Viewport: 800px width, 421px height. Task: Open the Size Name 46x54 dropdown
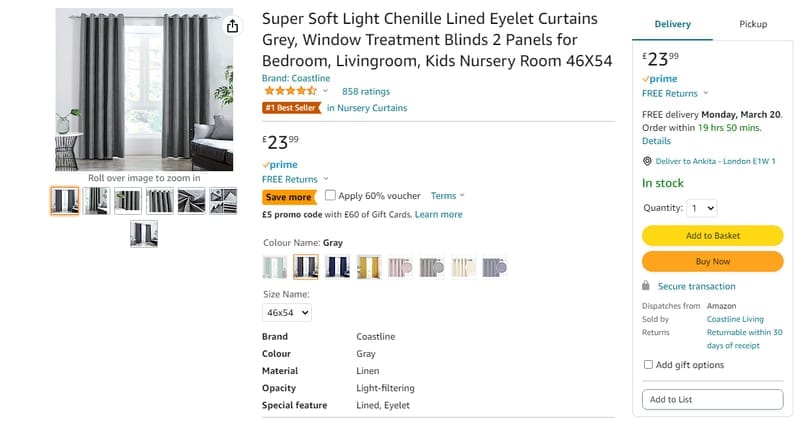pos(287,312)
